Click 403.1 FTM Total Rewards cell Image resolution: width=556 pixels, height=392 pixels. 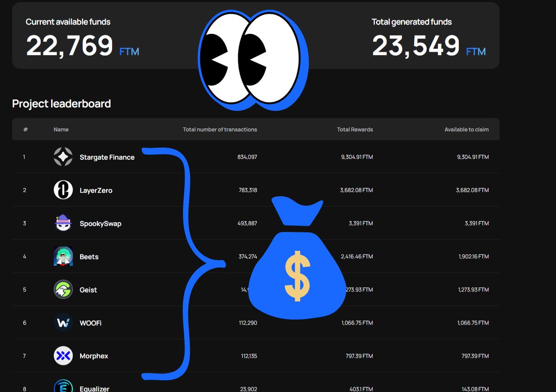click(361, 389)
